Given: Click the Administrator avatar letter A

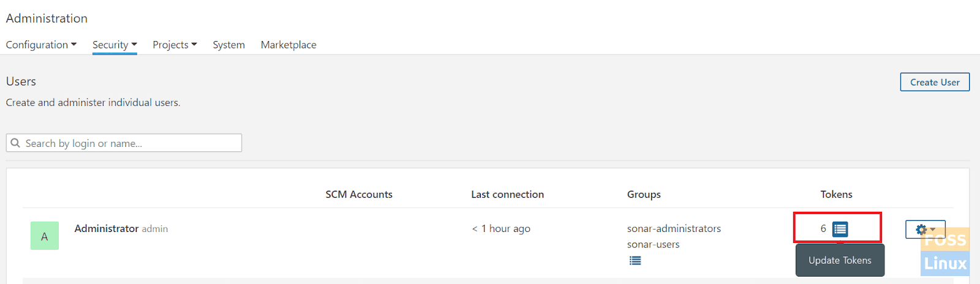Looking at the screenshot, I should [x=45, y=236].
